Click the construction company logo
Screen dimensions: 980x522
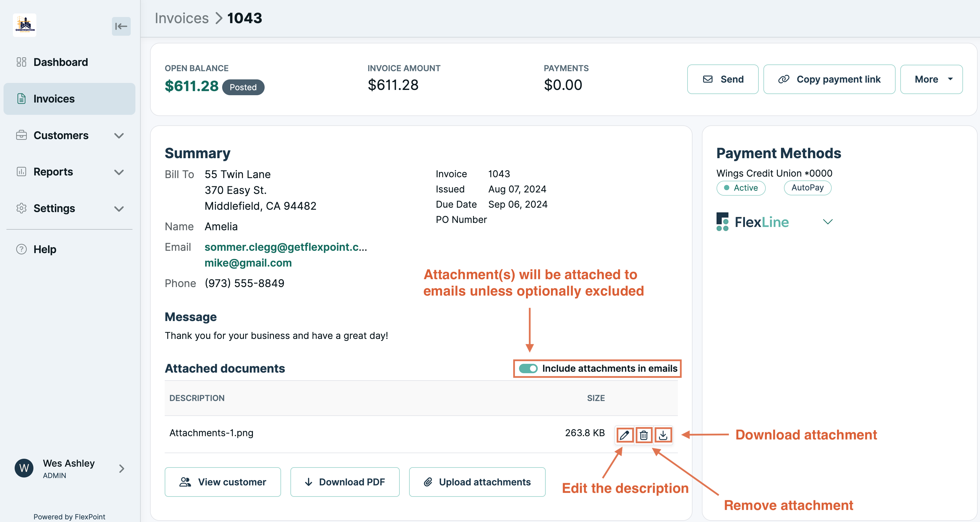coord(24,25)
